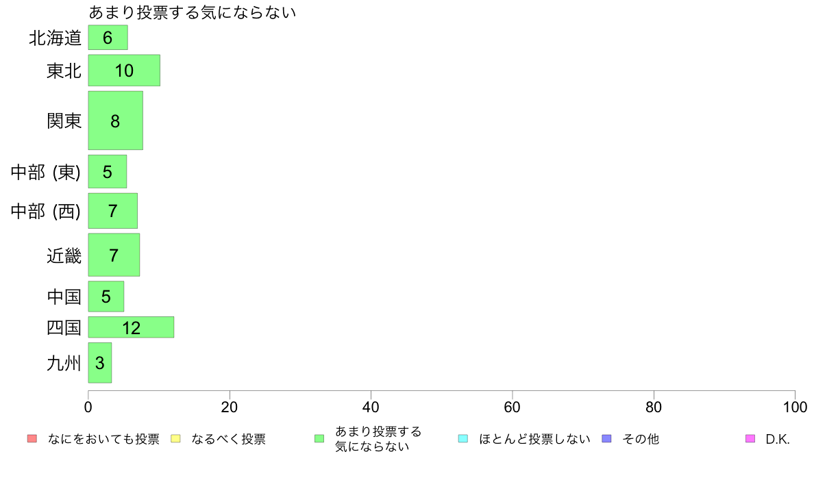
Task: Select the 関東 bar with value 8
Action: coord(115,121)
